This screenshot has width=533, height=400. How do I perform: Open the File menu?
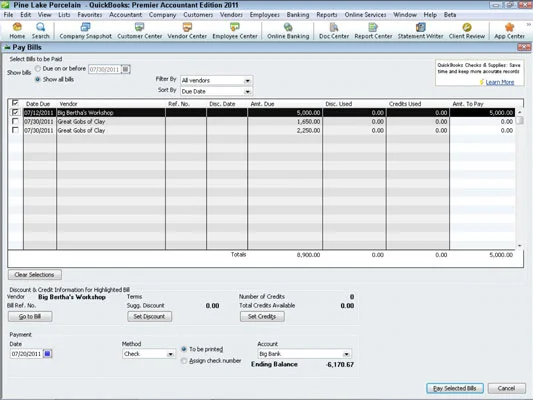[8, 15]
